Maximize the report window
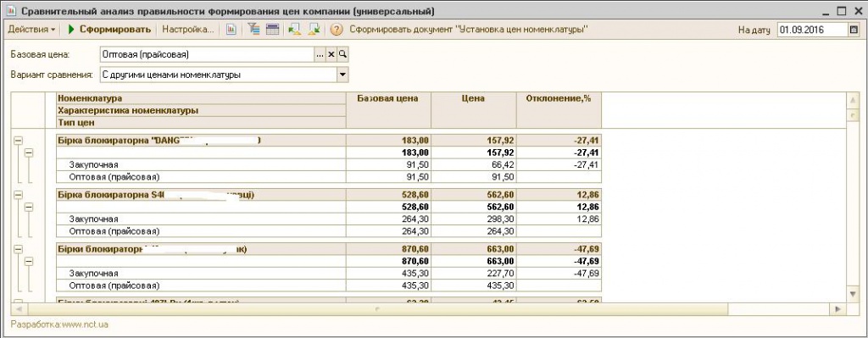This screenshot has width=868, height=338. 843,11
